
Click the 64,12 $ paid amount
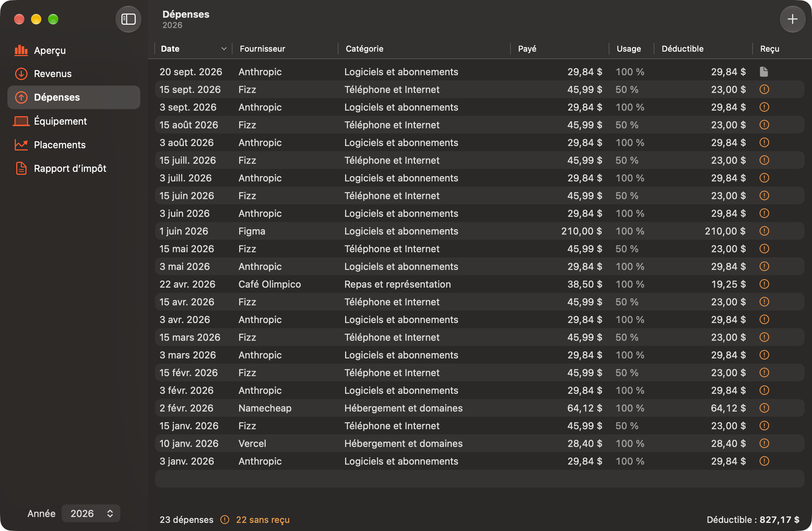pyautogui.click(x=585, y=408)
